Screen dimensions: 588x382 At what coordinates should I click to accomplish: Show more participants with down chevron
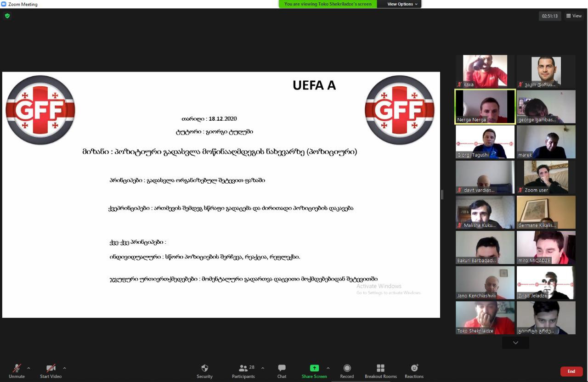tap(515, 343)
